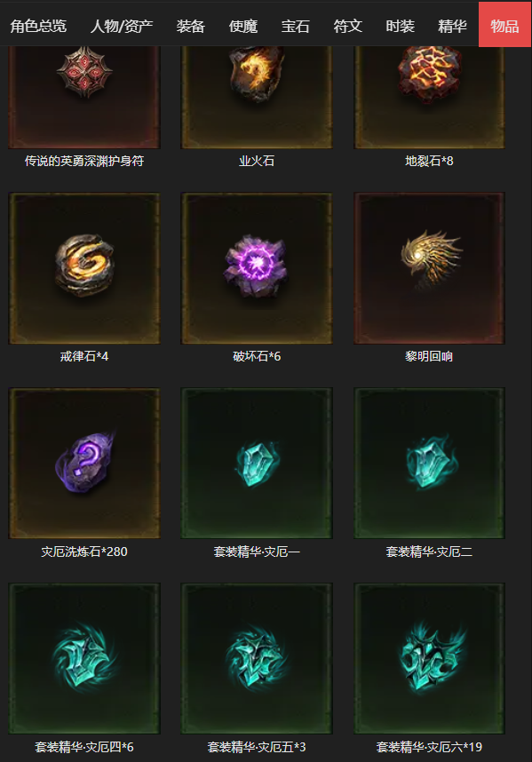Open the 符文 tab

[x=348, y=25]
